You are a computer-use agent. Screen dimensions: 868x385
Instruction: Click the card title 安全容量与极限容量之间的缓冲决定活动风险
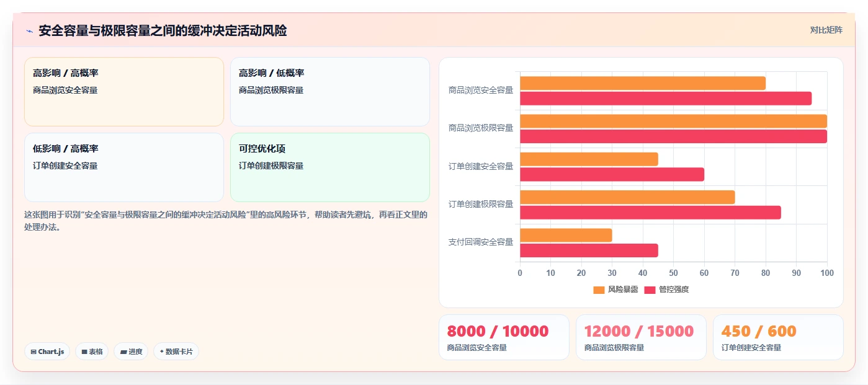[163, 31]
